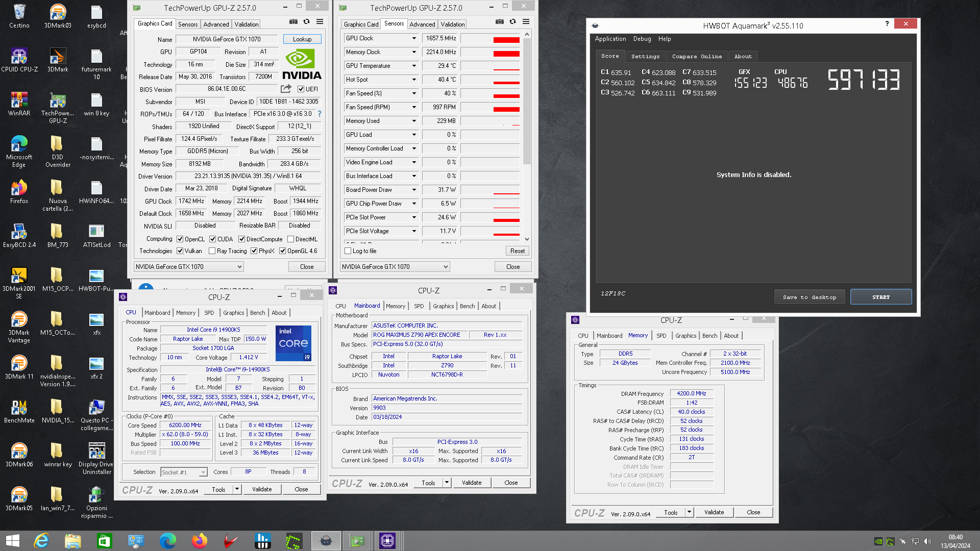This screenshot has width=980, height=551.
Task: Switch to Sensors tab in left GPU-Z
Action: (x=188, y=24)
